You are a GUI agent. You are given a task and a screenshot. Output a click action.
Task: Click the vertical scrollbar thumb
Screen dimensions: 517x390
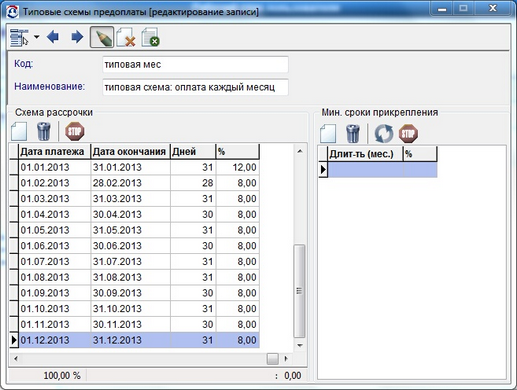[299, 291]
